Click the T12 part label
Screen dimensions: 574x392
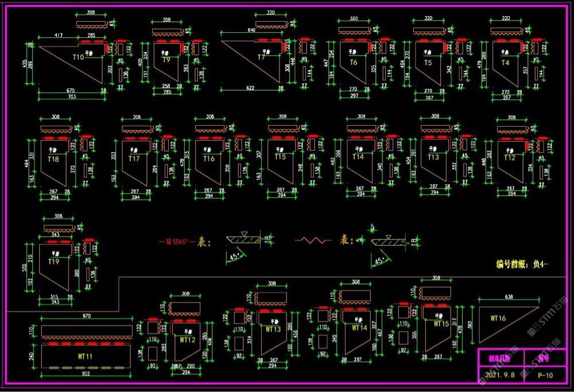pyautogui.click(x=510, y=158)
